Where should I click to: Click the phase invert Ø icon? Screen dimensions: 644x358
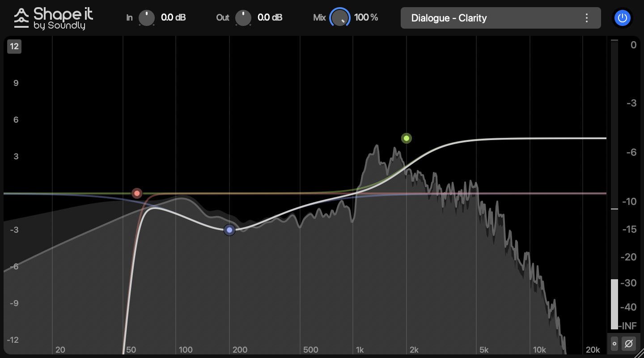(628, 344)
